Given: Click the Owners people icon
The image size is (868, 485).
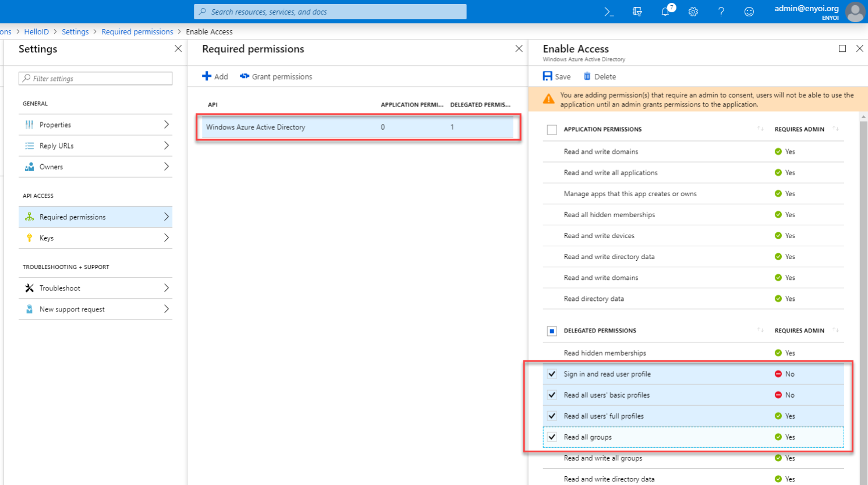Looking at the screenshot, I should pos(29,167).
